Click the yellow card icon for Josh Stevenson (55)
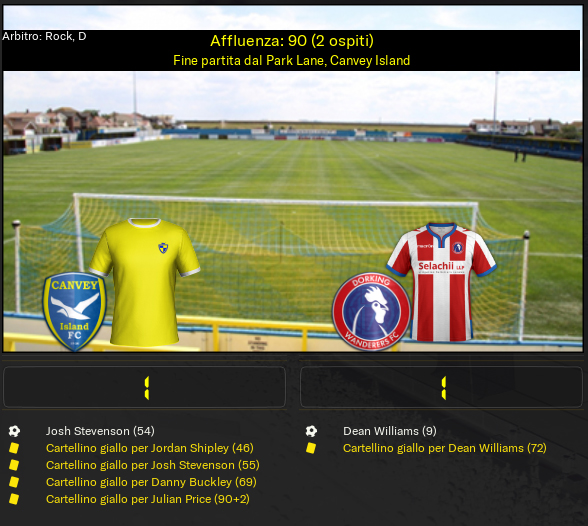Image resolution: width=588 pixels, height=526 pixels. pos(14,465)
